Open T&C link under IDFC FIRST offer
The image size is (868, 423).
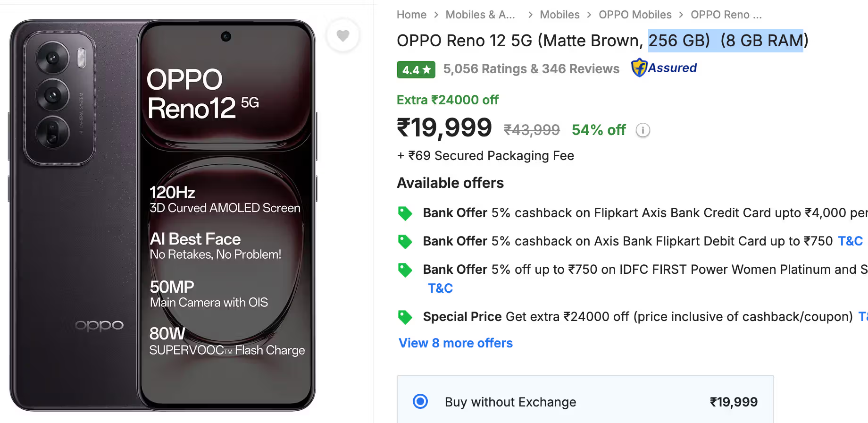coord(440,288)
